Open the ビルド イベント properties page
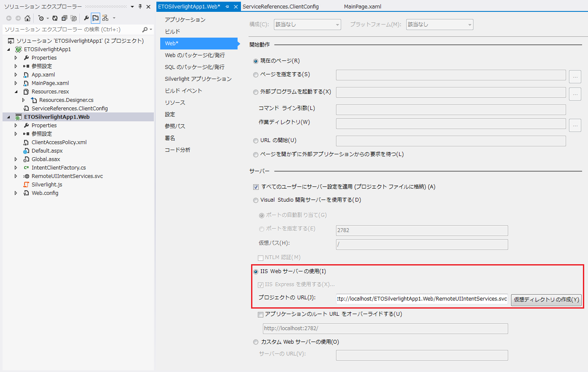 coord(183,91)
